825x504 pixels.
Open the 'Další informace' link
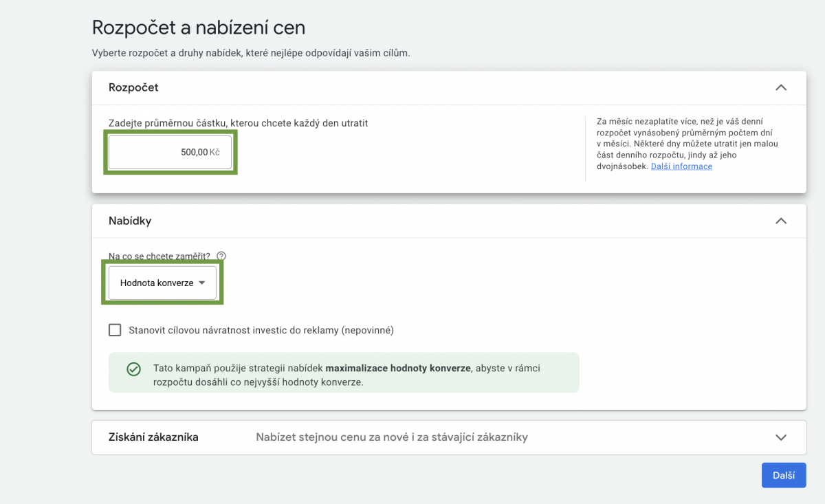(x=681, y=166)
